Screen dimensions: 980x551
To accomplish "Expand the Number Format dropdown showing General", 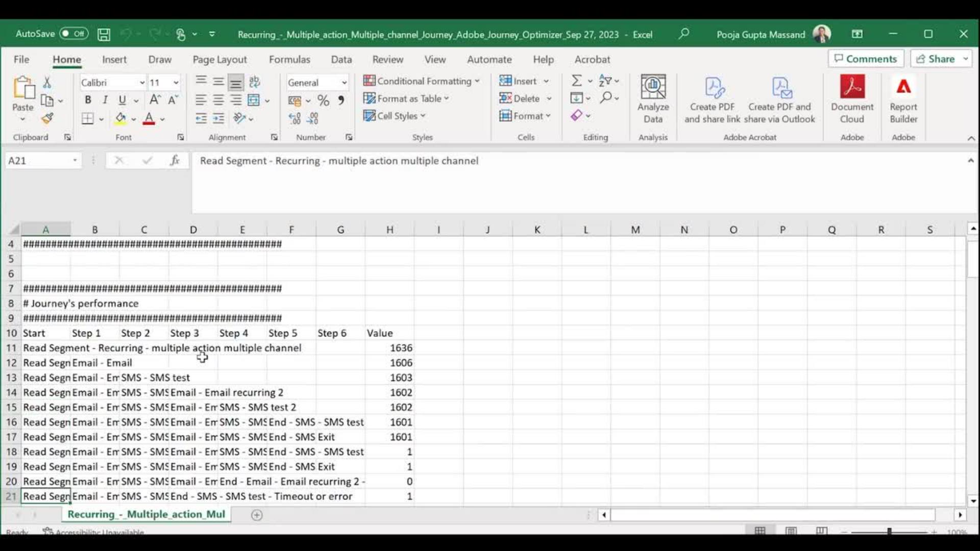I will pyautogui.click(x=344, y=82).
